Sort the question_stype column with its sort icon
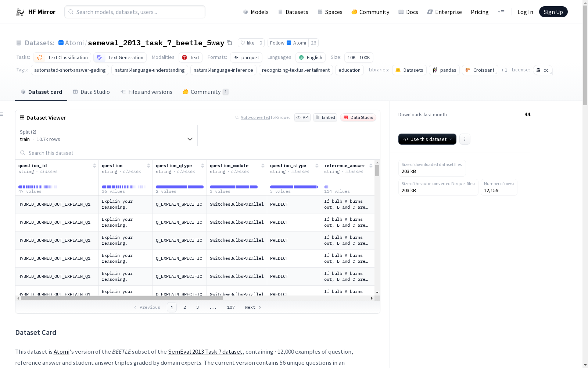The height and width of the screenshot is (368, 588). 317,166
